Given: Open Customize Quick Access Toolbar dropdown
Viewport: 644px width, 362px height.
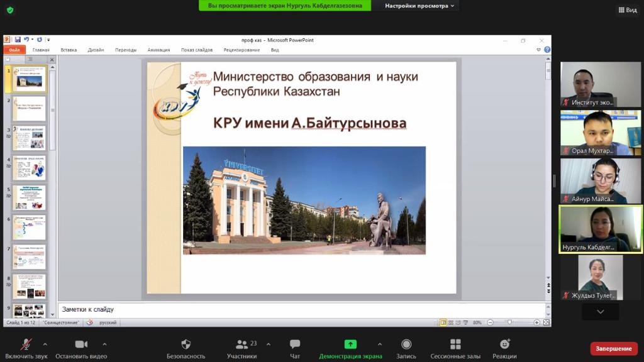Looking at the screenshot, I should pos(48,40).
